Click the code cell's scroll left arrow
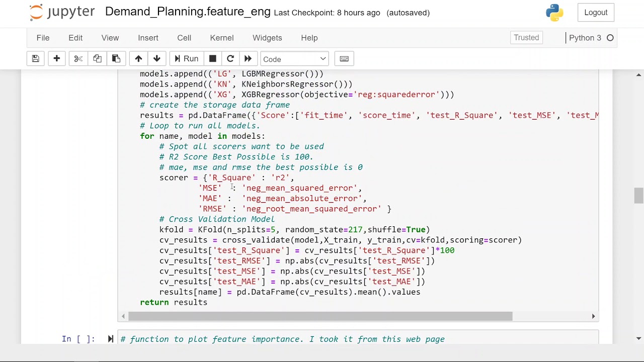This screenshot has height=362, width=644. 123,316
